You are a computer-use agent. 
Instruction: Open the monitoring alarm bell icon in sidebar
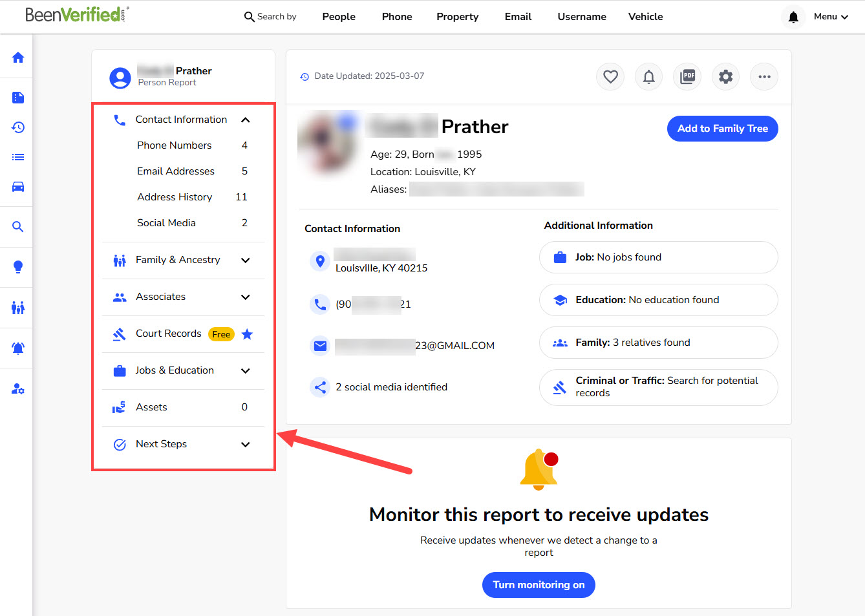click(18, 348)
